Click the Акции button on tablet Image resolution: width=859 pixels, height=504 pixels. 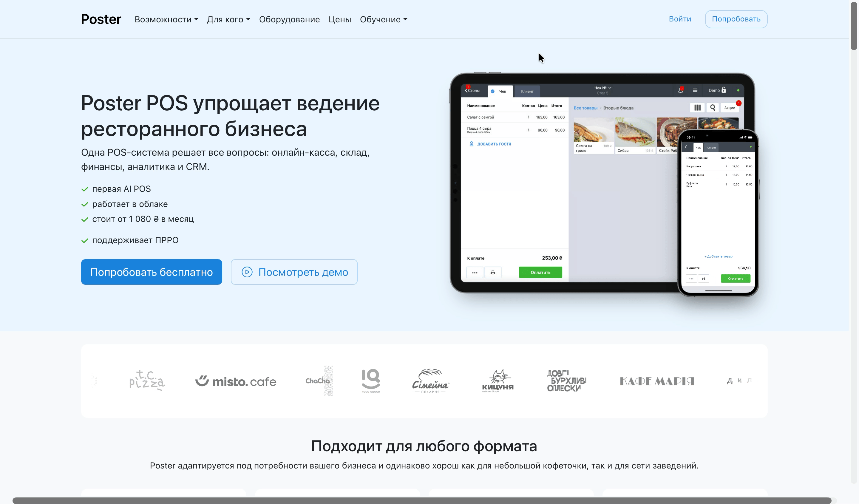(x=730, y=108)
